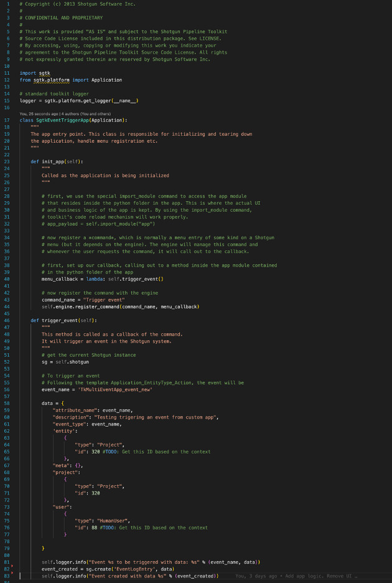The height and width of the screenshot is (583, 392).
Task: Open the '4 authors (You and others)' CodeLens
Action: point(86,114)
